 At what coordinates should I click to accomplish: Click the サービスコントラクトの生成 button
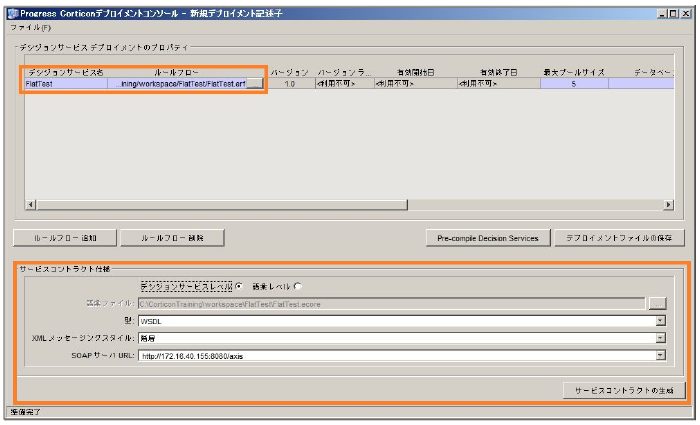pos(624,390)
